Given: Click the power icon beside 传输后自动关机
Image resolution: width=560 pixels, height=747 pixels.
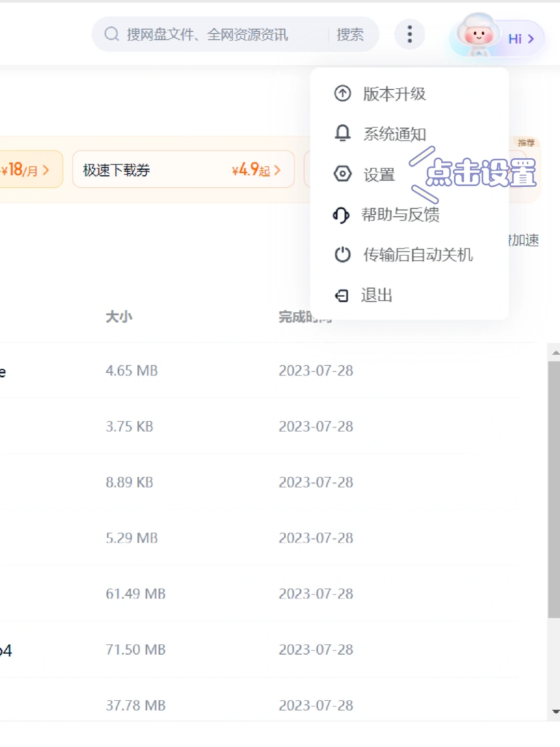Looking at the screenshot, I should coord(342,255).
